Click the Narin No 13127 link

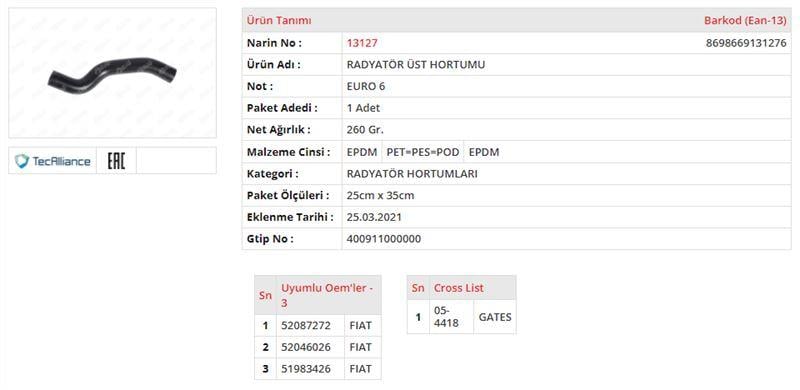[x=362, y=43]
